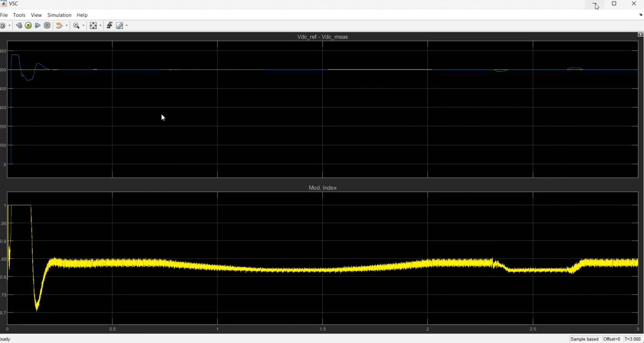644x343 pixels.
Task: Expand the Configuration Properties dropdown arrow
Action: point(9,26)
